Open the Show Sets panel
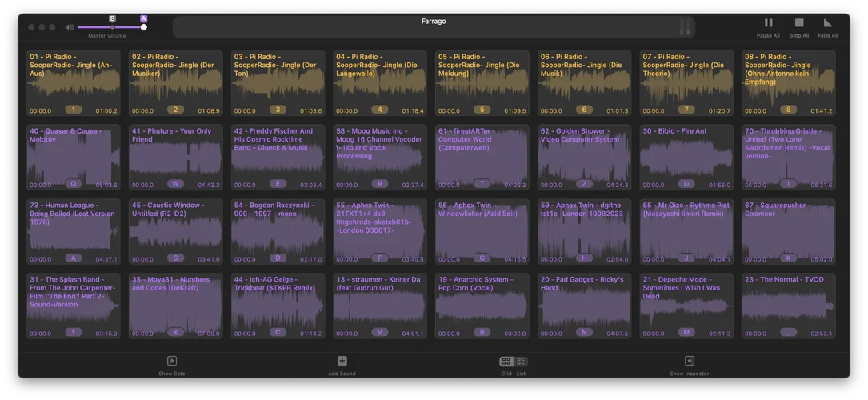 [x=171, y=362]
